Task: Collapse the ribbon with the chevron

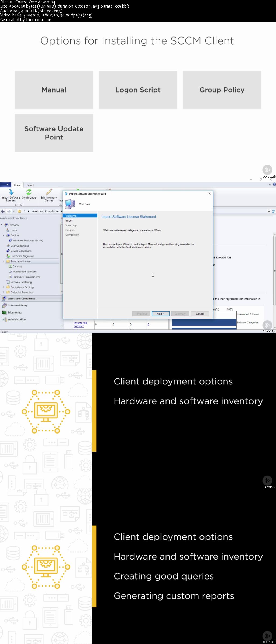Action: (x=270, y=185)
